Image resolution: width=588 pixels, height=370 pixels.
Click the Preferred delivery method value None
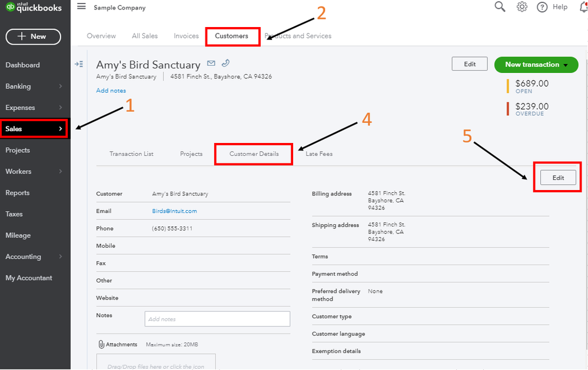(375, 291)
